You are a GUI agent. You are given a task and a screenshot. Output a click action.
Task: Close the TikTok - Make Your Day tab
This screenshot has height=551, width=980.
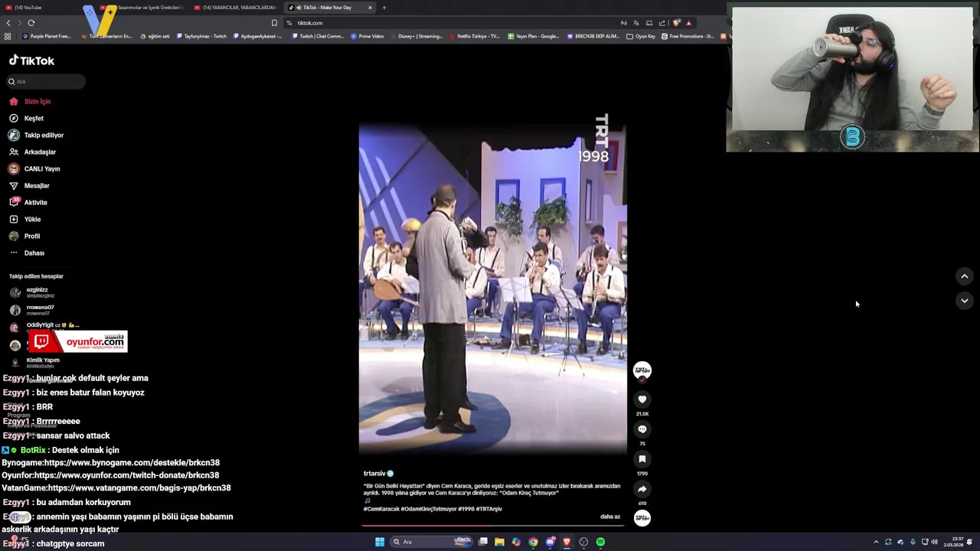370,8
